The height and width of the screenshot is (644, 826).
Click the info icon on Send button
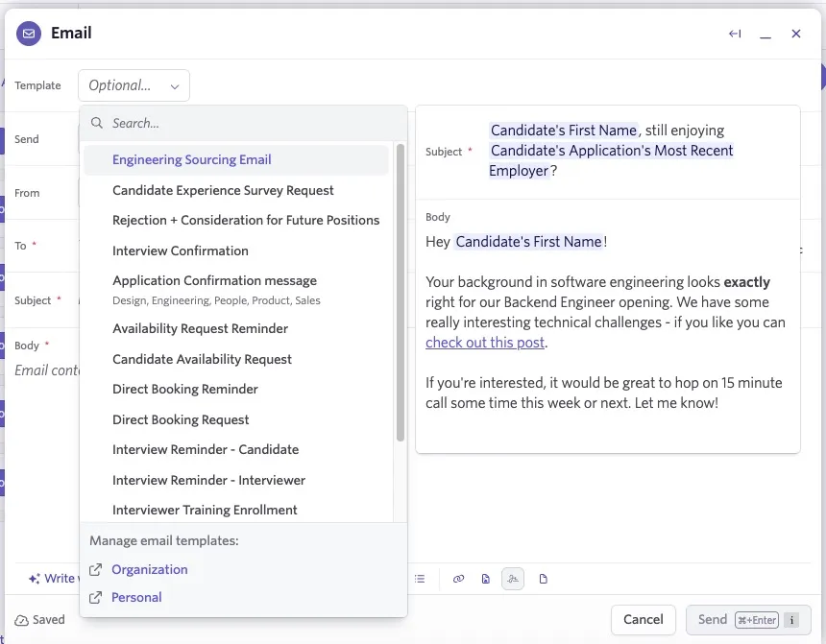pyautogui.click(x=791, y=620)
